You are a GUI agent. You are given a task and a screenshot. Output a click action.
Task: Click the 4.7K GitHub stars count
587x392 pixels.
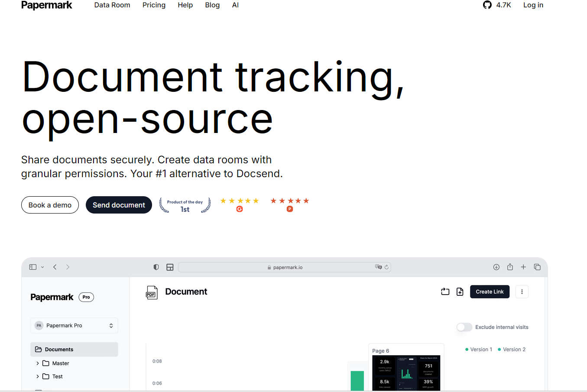coord(503,5)
